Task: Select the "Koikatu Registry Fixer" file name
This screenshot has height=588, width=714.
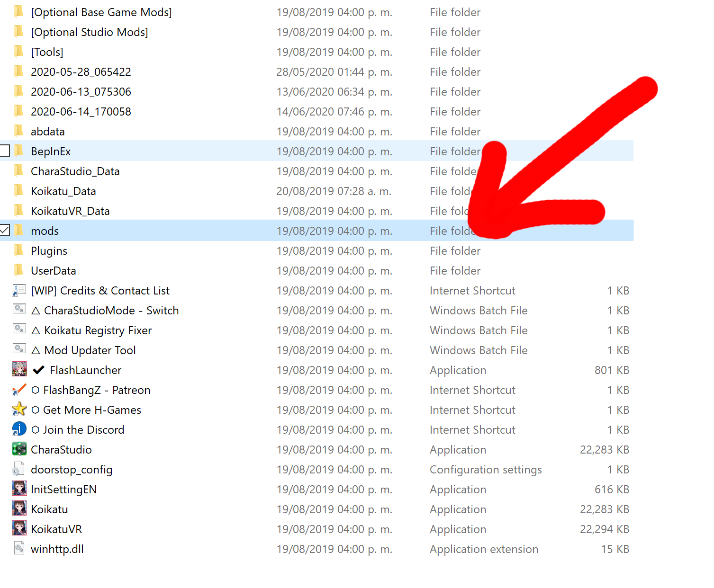Action: [x=98, y=330]
